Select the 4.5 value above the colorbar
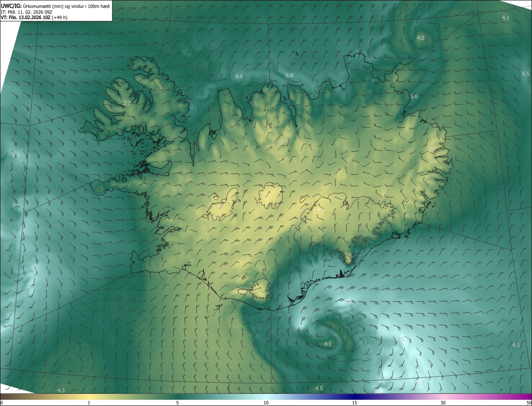 pyautogui.click(x=319, y=388)
